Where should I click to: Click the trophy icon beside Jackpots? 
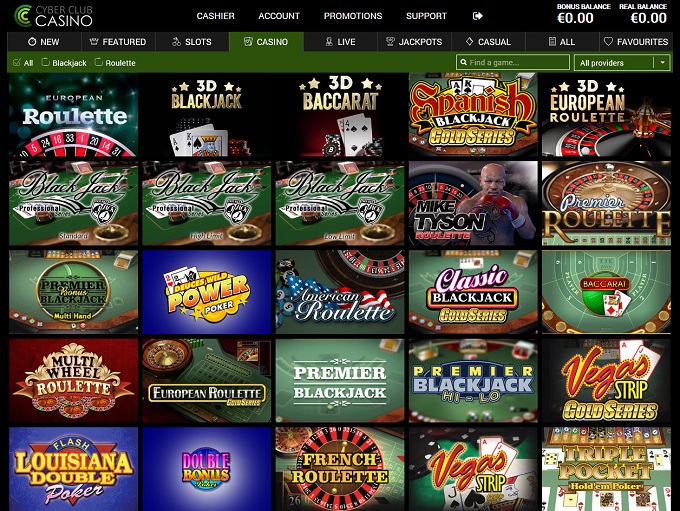(x=390, y=42)
